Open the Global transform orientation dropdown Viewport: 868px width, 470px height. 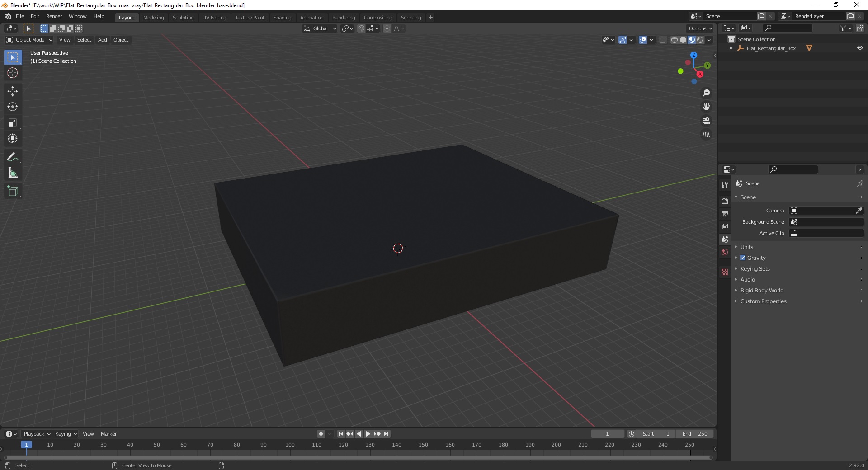(x=320, y=28)
